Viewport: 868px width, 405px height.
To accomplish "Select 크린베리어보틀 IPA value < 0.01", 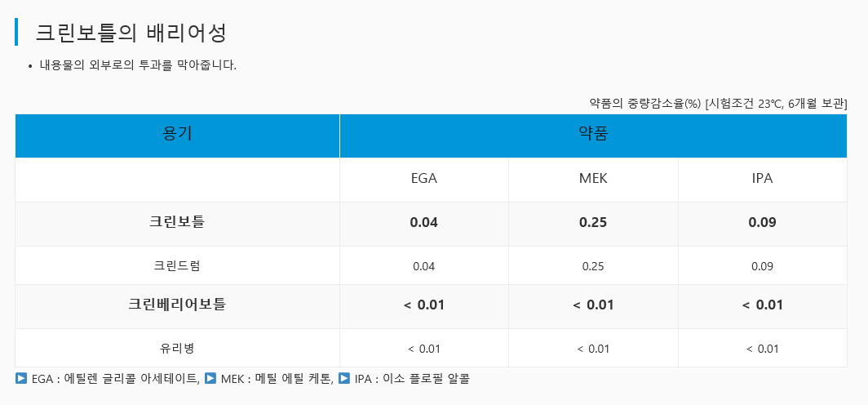I will pos(762,305).
